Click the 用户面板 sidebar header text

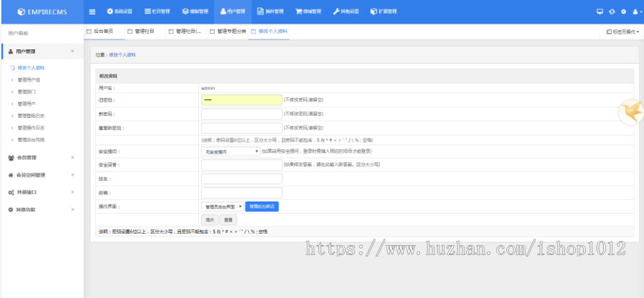(18, 33)
